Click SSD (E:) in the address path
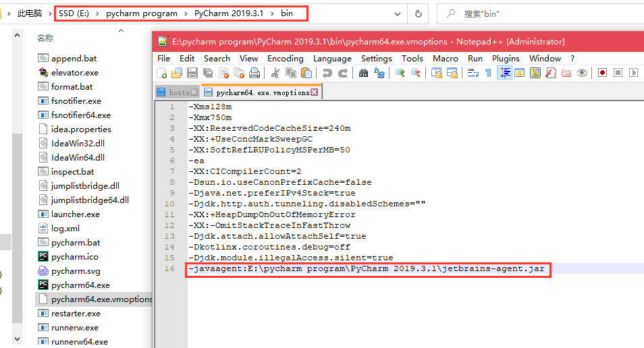644x348 pixels. click(74, 13)
